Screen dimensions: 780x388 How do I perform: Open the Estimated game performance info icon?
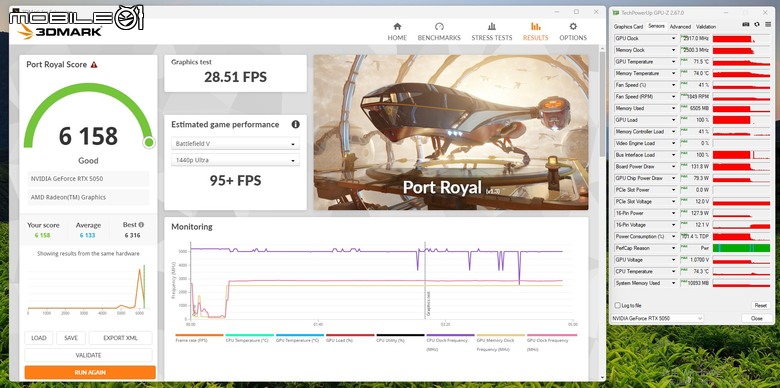tap(295, 124)
